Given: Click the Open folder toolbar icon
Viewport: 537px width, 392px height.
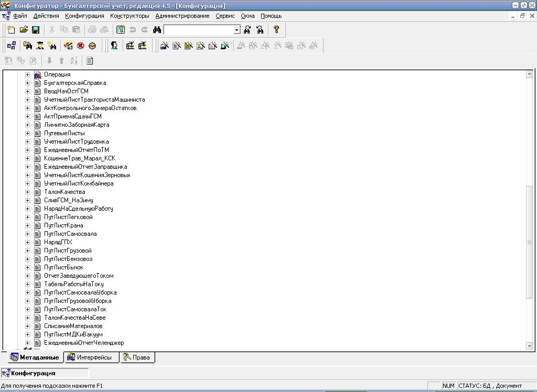Looking at the screenshot, I should pos(24,30).
